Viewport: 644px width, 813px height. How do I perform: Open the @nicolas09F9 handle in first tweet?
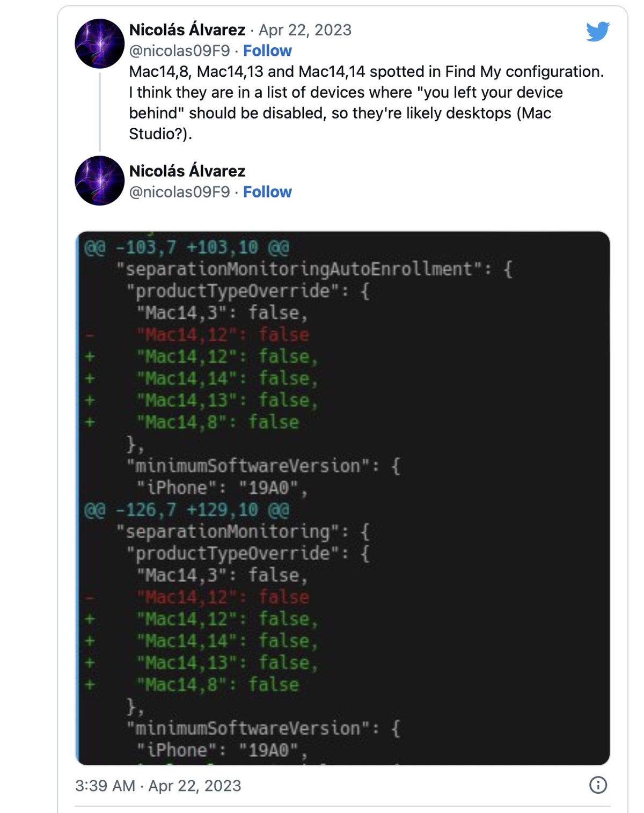[x=179, y=50]
